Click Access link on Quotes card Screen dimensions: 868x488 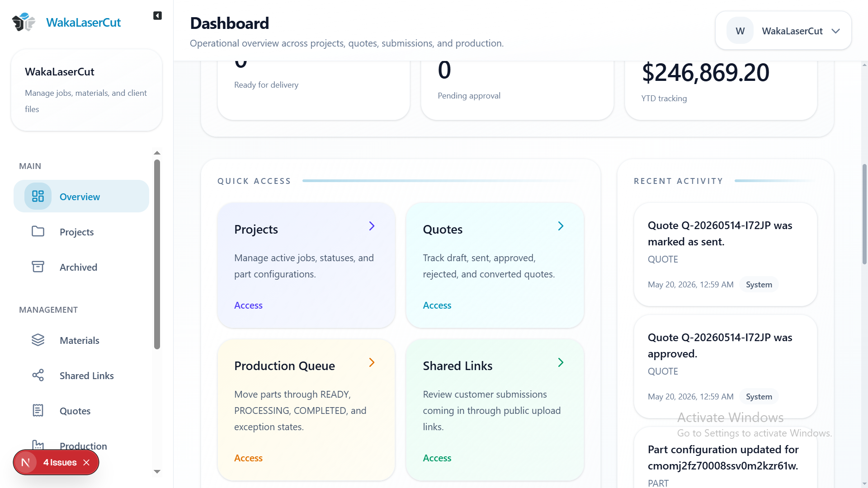tap(437, 305)
